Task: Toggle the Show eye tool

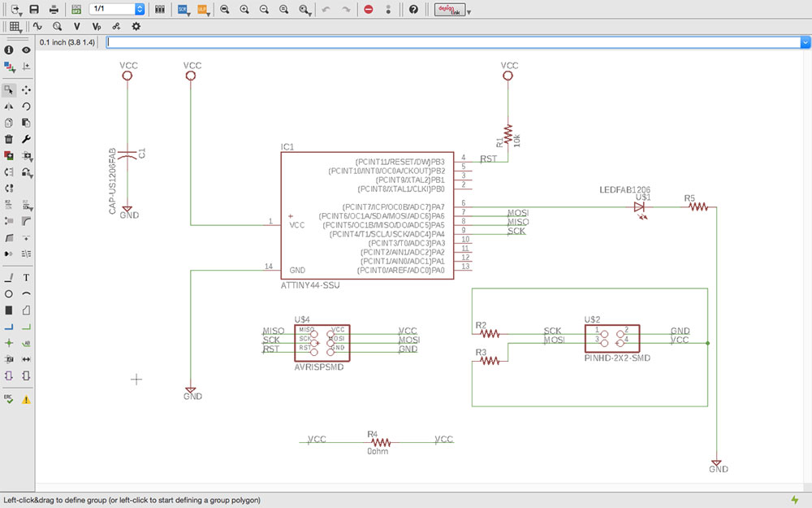Action: [26, 50]
